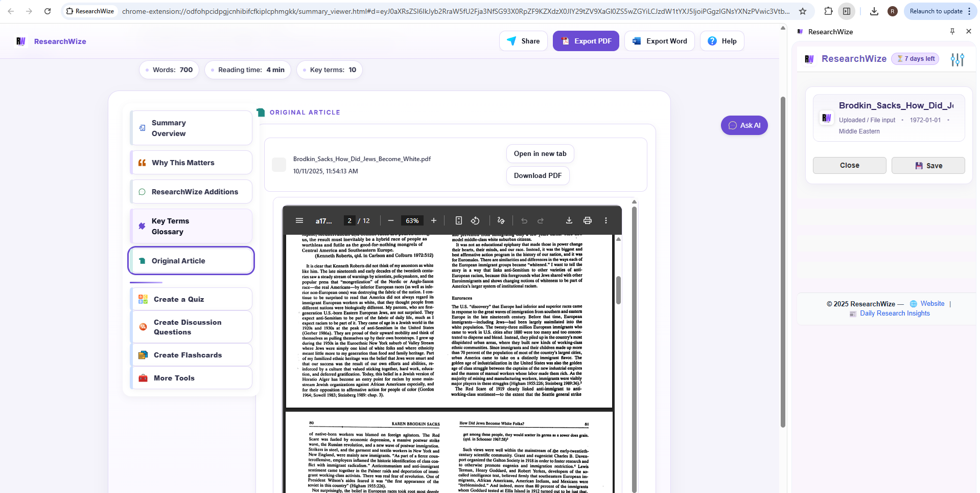Switch to Key Terms Glossary section
This screenshot has width=980, height=493.
(x=191, y=226)
